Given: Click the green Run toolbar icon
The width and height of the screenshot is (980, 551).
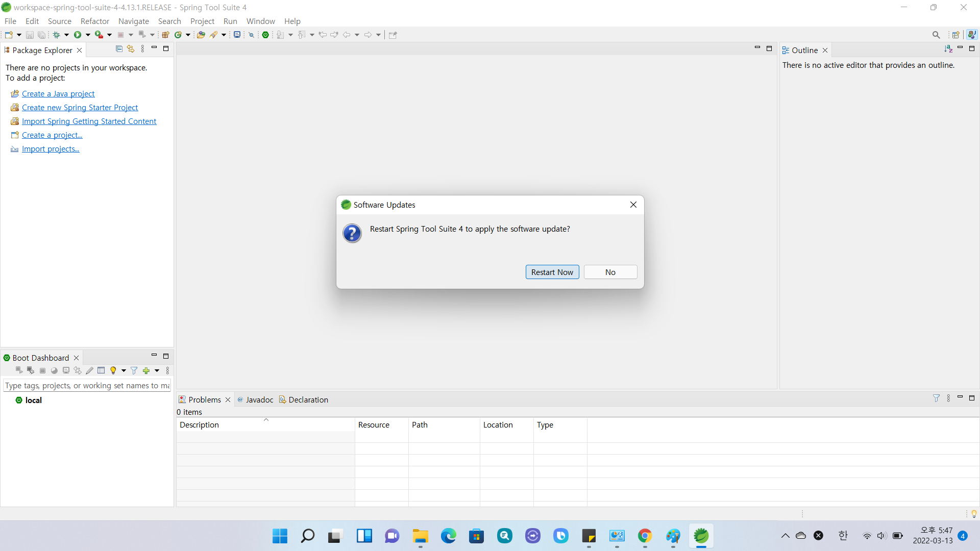Looking at the screenshot, I should [x=78, y=35].
